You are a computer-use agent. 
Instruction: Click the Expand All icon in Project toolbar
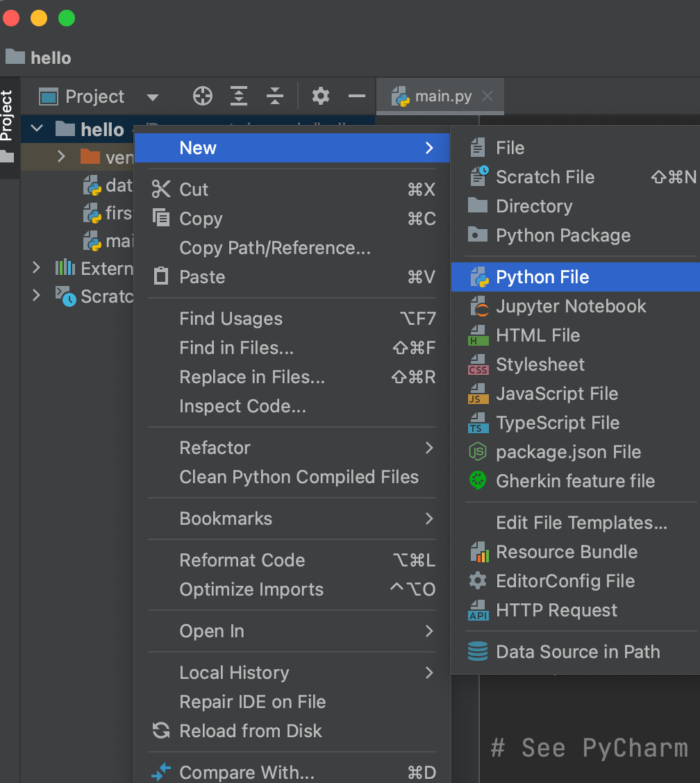239,96
